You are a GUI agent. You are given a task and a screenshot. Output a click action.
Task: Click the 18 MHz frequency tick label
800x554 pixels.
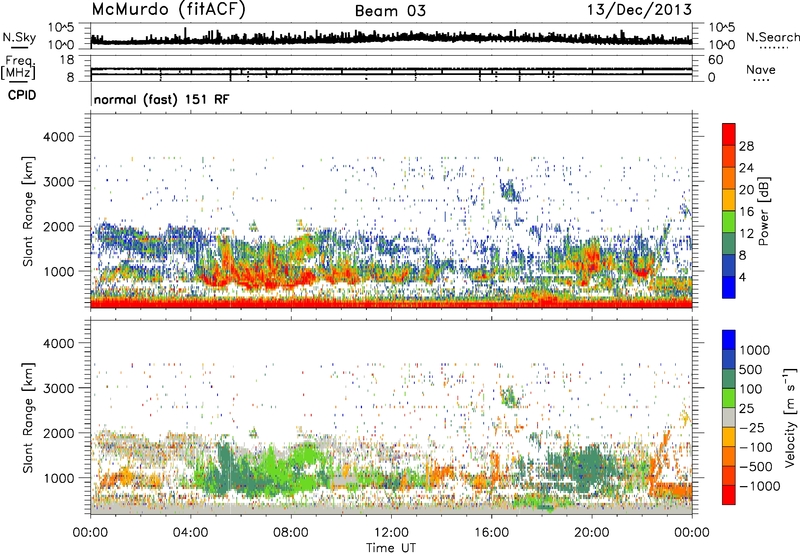pos(66,60)
